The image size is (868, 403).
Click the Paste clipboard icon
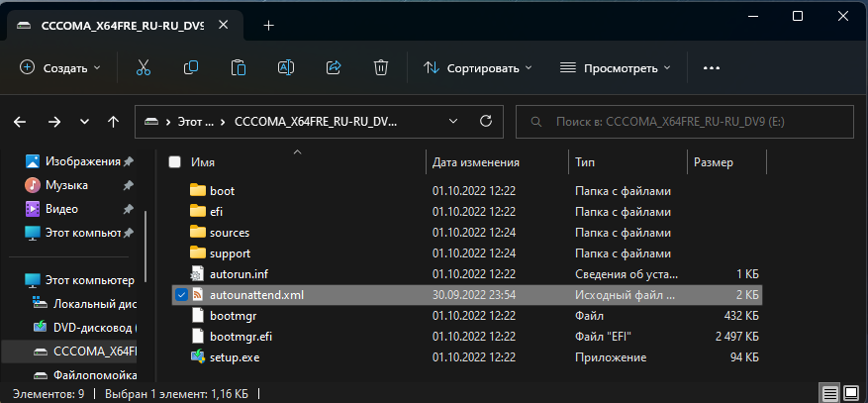coord(239,67)
